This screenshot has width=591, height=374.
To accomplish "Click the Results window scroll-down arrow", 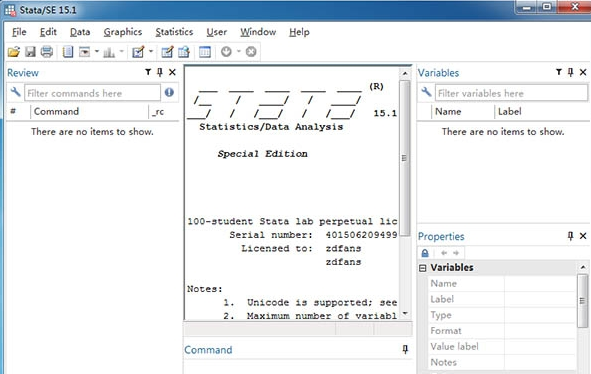I will click(405, 313).
